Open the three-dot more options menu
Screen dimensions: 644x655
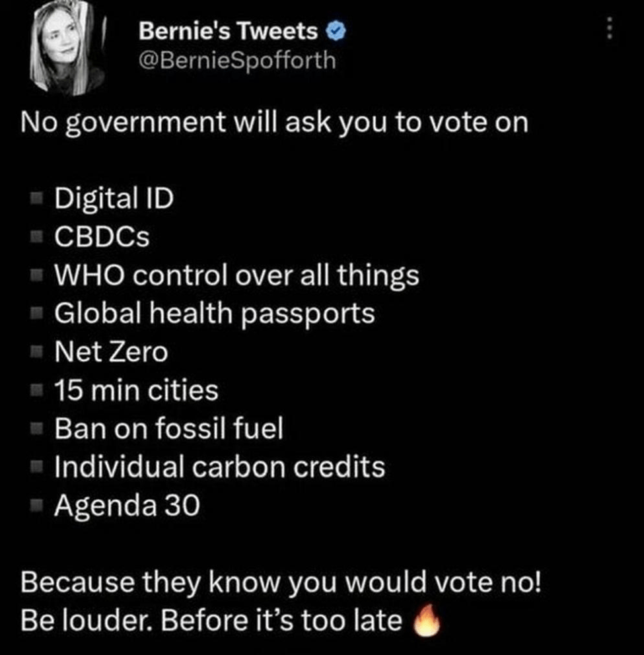coord(610,28)
